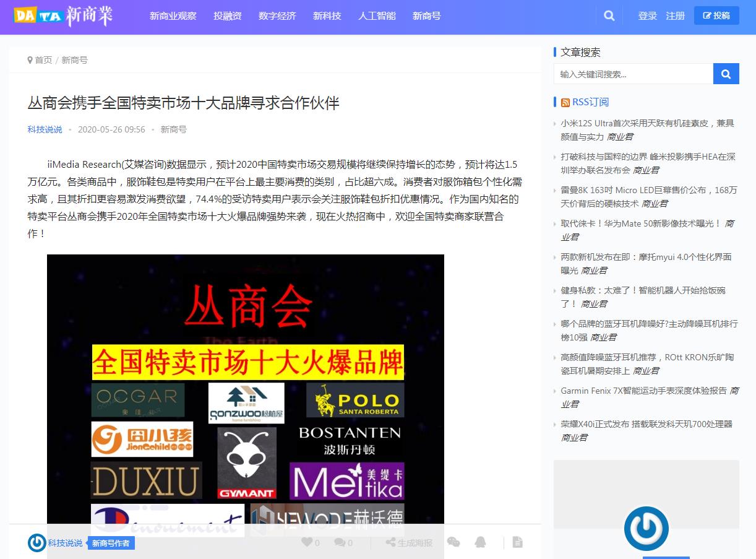Open the 雷曼8K 163吋 Micro LED article

649,197
